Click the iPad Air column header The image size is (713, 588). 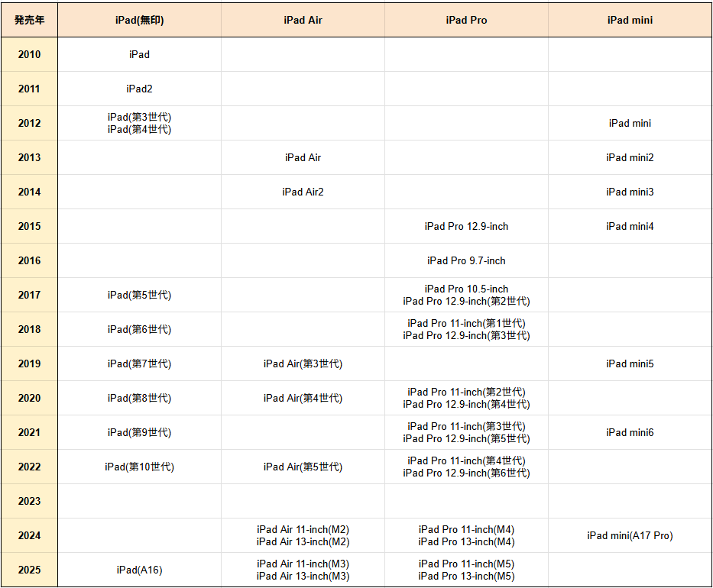coord(303,21)
